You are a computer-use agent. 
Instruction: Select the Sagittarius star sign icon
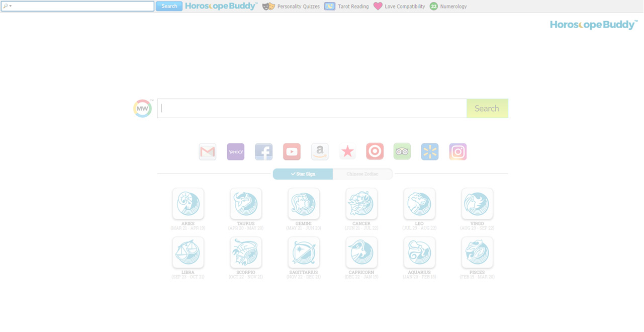[304, 253]
